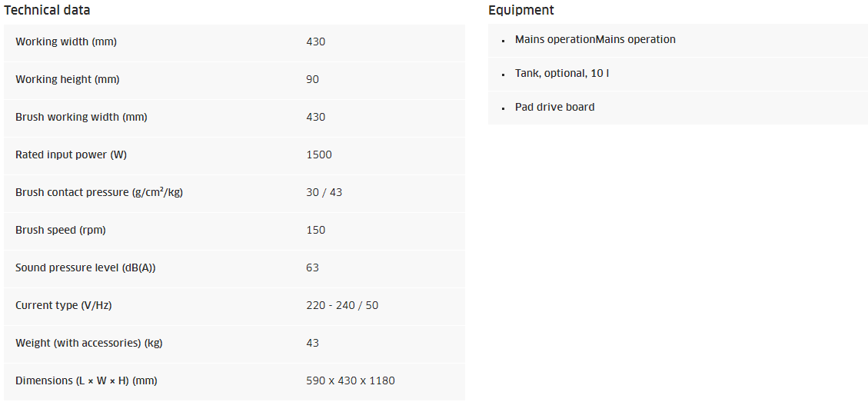This screenshot has height=402, width=868.
Task: Click the 30 / 43 pressure value
Action: 324,192
